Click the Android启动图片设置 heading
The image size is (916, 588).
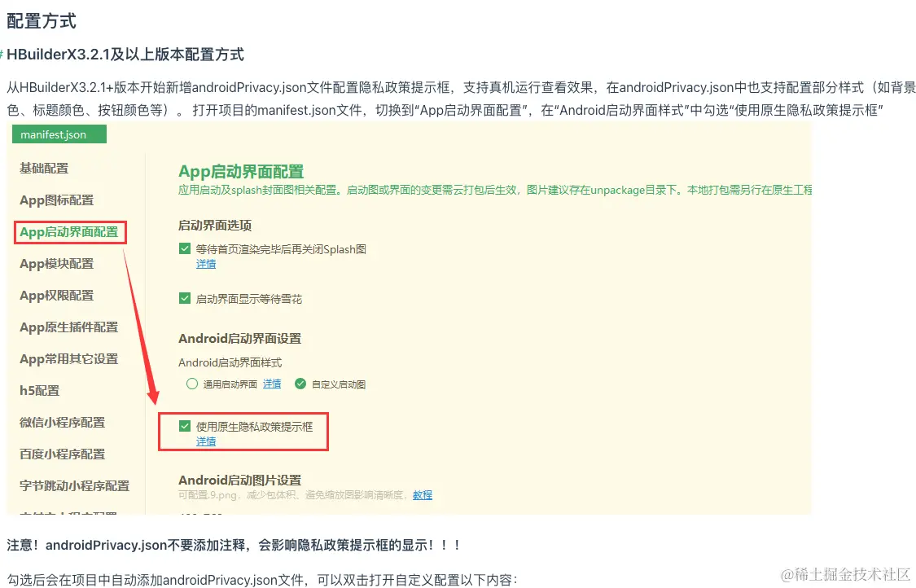(x=239, y=480)
